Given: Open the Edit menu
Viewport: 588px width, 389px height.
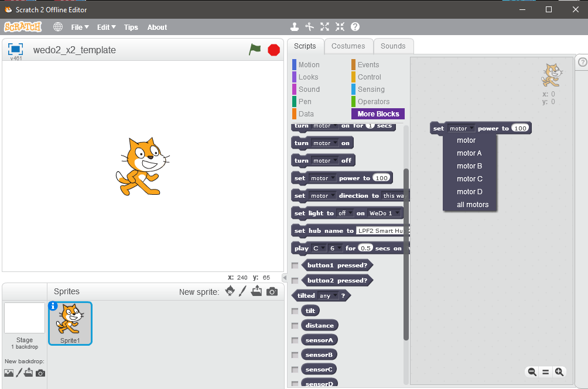Looking at the screenshot, I should point(106,27).
